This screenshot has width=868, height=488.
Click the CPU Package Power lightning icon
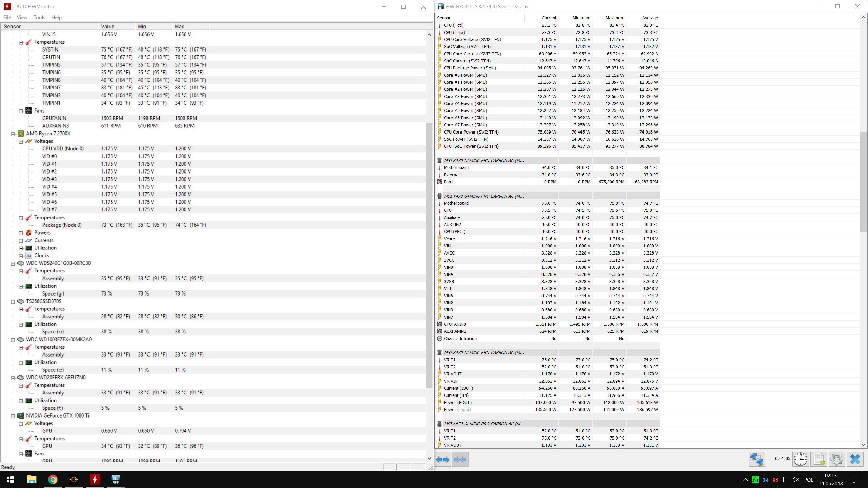point(440,68)
